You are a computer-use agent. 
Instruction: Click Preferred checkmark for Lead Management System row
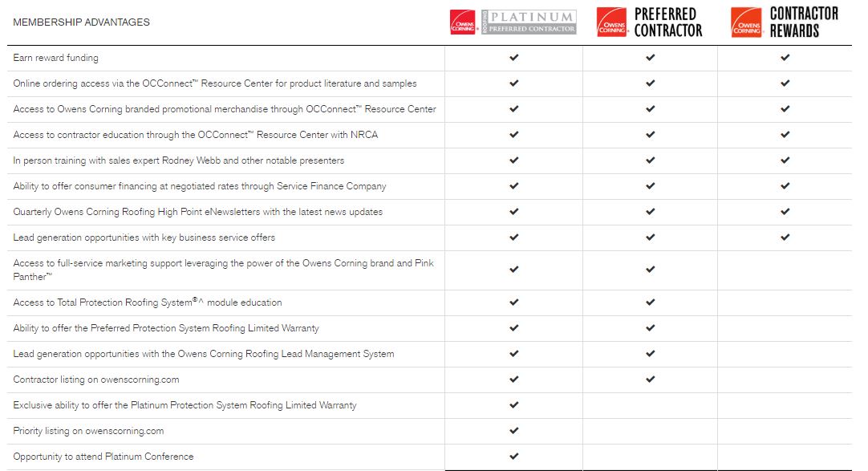650,354
